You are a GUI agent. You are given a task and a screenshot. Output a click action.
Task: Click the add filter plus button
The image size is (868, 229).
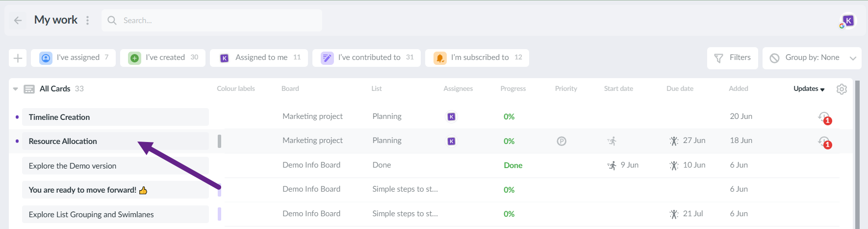(x=18, y=58)
